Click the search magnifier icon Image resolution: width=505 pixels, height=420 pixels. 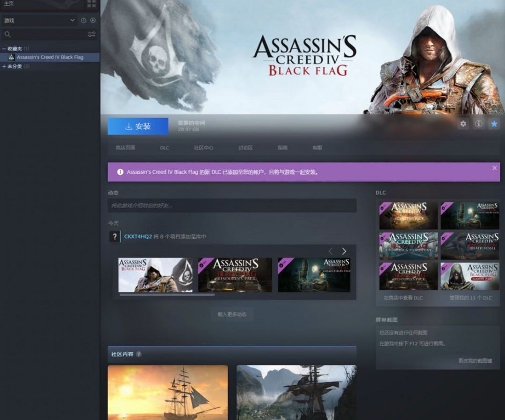coord(8,34)
